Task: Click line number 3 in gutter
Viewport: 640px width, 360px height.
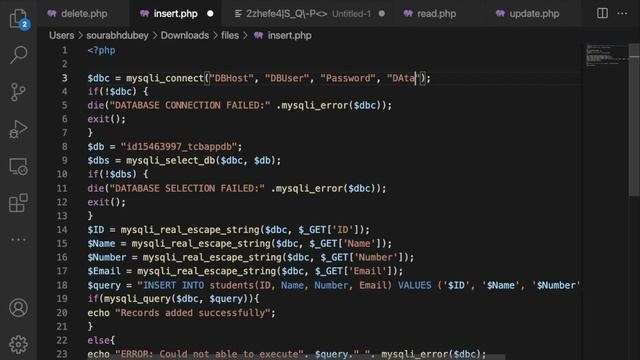Action: coord(64,78)
